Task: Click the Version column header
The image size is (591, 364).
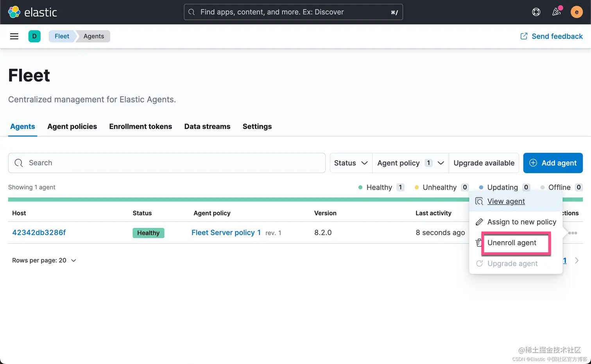Action: tap(325, 213)
